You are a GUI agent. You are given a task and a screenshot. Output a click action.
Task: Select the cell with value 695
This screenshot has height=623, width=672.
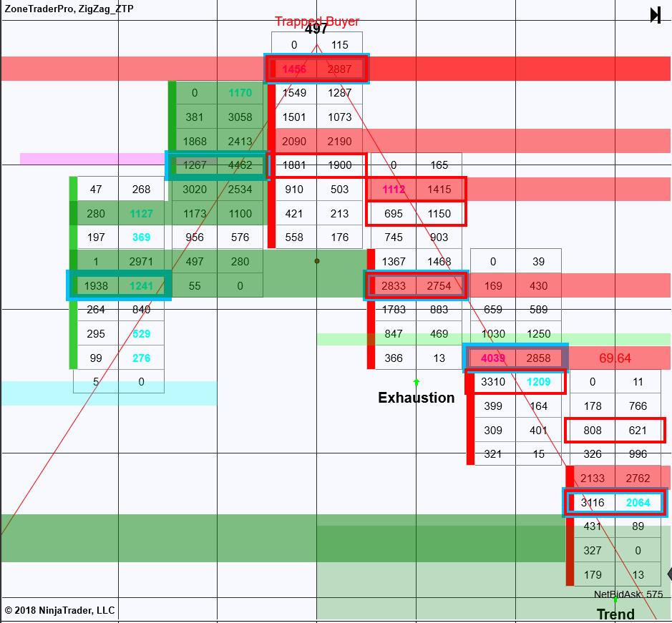point(394,213)
